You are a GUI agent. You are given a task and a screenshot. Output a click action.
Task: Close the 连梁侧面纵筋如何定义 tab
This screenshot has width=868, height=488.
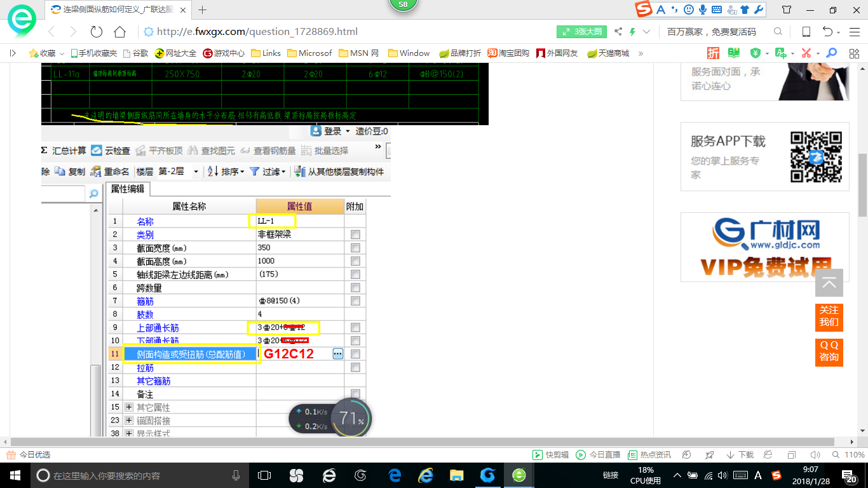tap(184, 10)
